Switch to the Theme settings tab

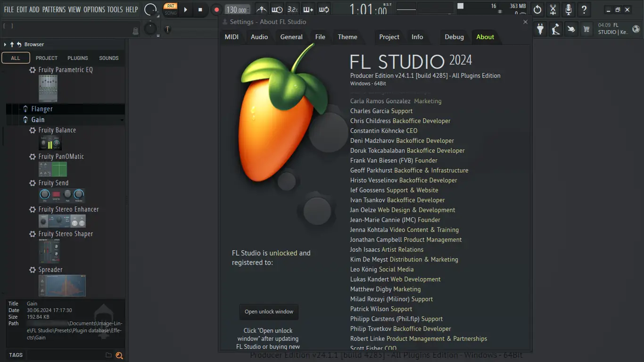point(347,37)
